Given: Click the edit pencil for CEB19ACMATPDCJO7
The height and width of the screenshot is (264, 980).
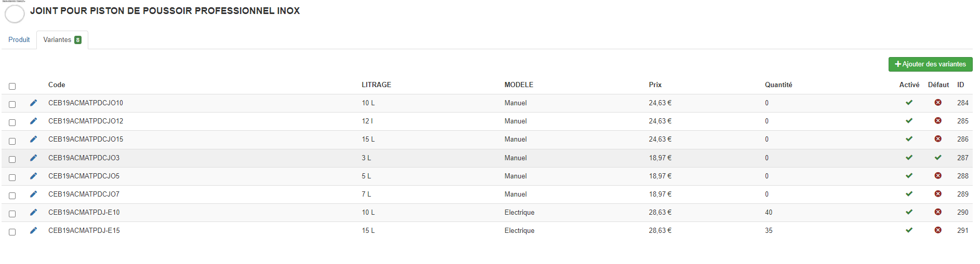Looking at the screenshot, I should pos(34,194).
